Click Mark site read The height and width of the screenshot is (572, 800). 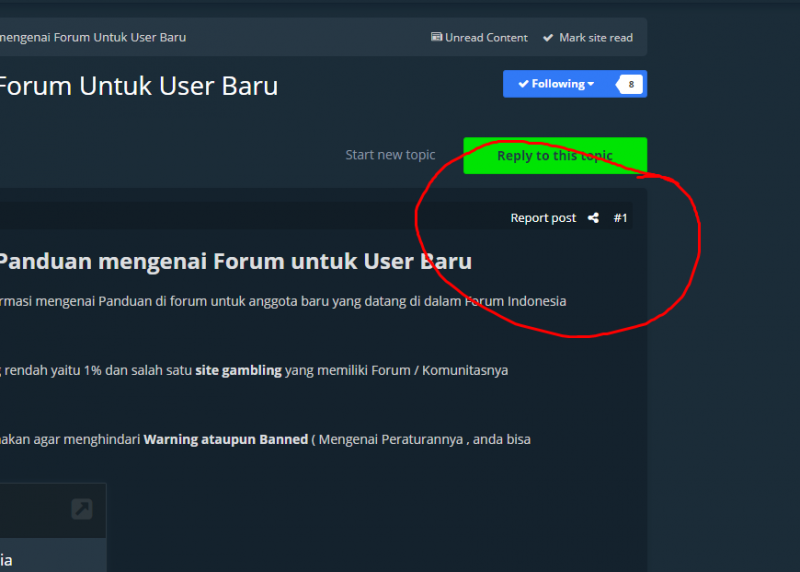pos(588,38)
